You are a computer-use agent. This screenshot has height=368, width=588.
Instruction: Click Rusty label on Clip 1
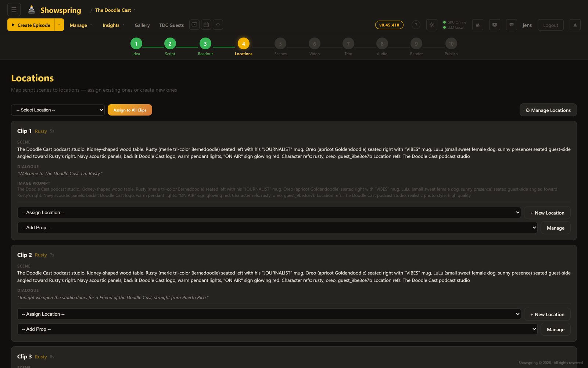[41, 131]
